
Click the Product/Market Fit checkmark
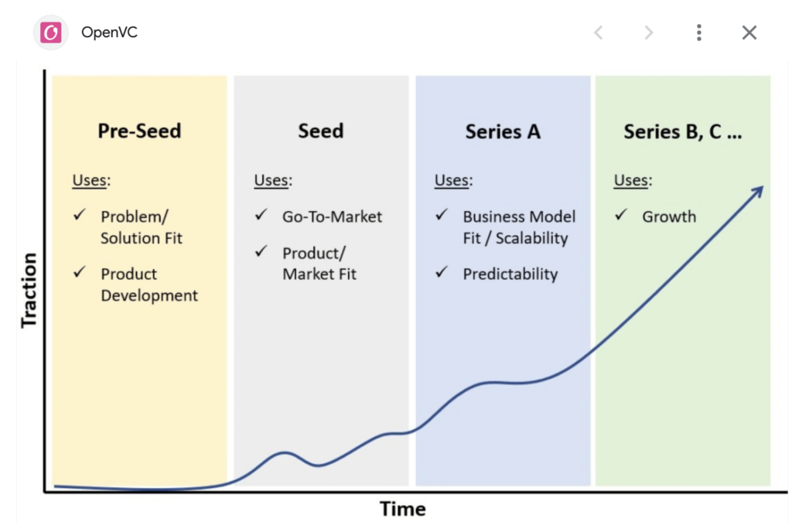261,251
